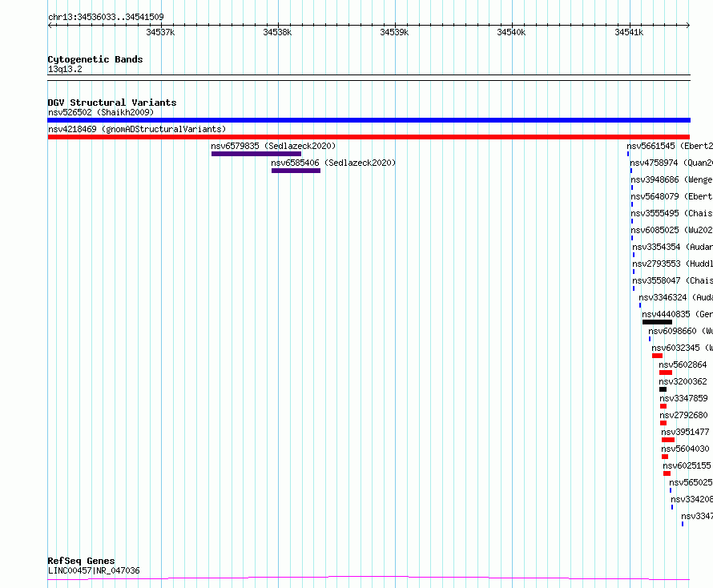Click the 13q13.2 cytoband label

coord(65,69)
